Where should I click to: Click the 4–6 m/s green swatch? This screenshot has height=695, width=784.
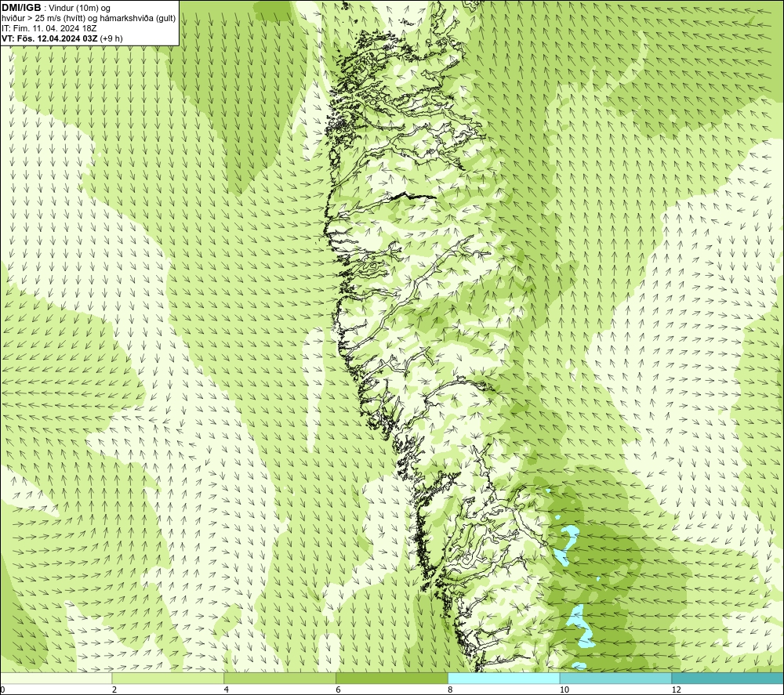point(280,678)
